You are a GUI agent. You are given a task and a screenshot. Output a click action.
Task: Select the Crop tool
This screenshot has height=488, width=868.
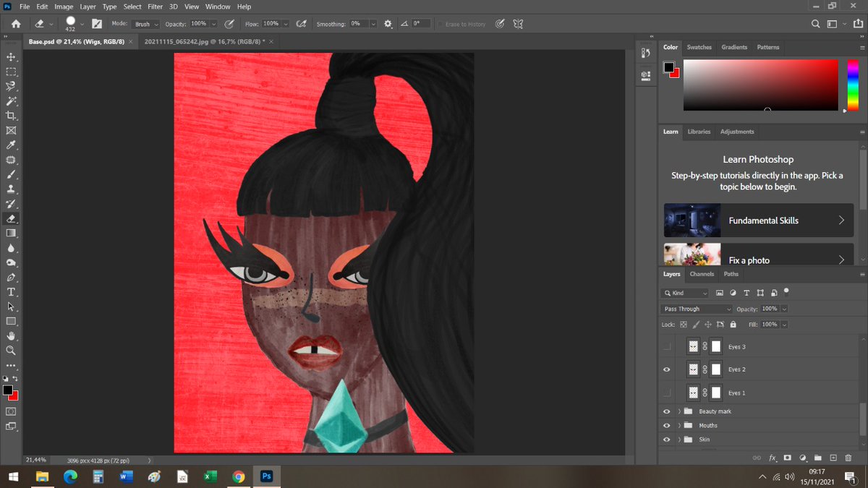(x=11, y=116)
